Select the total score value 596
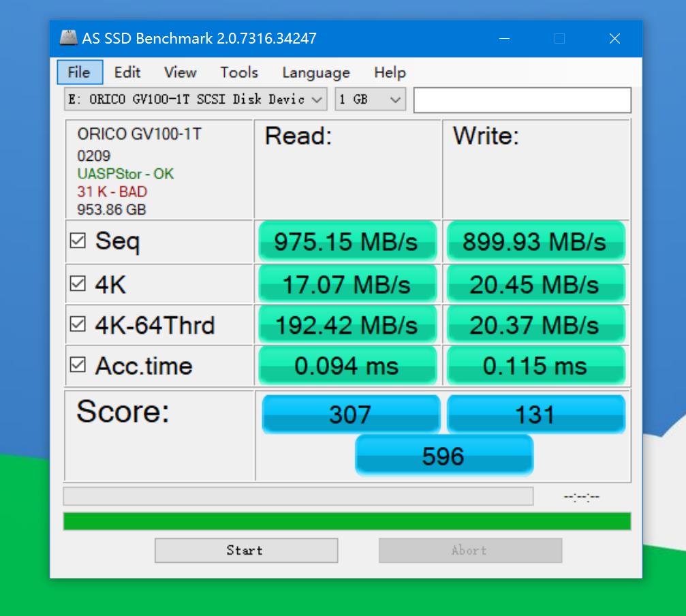Image resolution: width=686 pixels, height=616 pixels. 443,455
